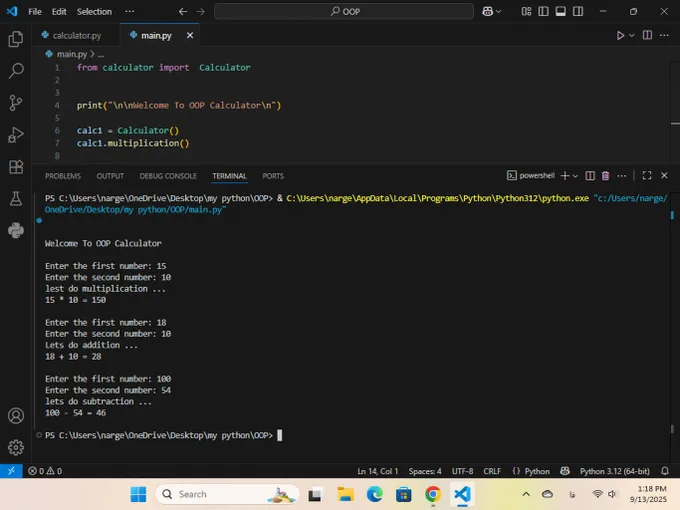Kill terminal with the trash icon
The width and height of the screenshot is (680, 510).
coord(605,176)
